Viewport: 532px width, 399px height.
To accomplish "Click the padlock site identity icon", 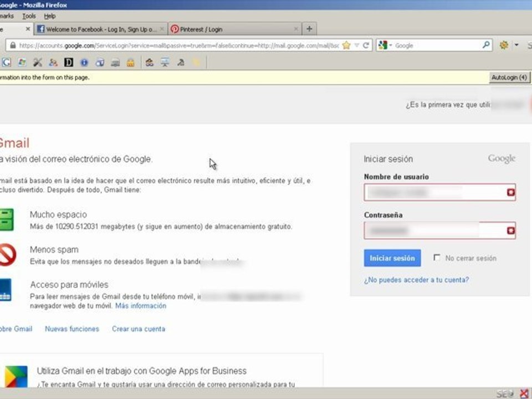I will [x=13, y=45].
